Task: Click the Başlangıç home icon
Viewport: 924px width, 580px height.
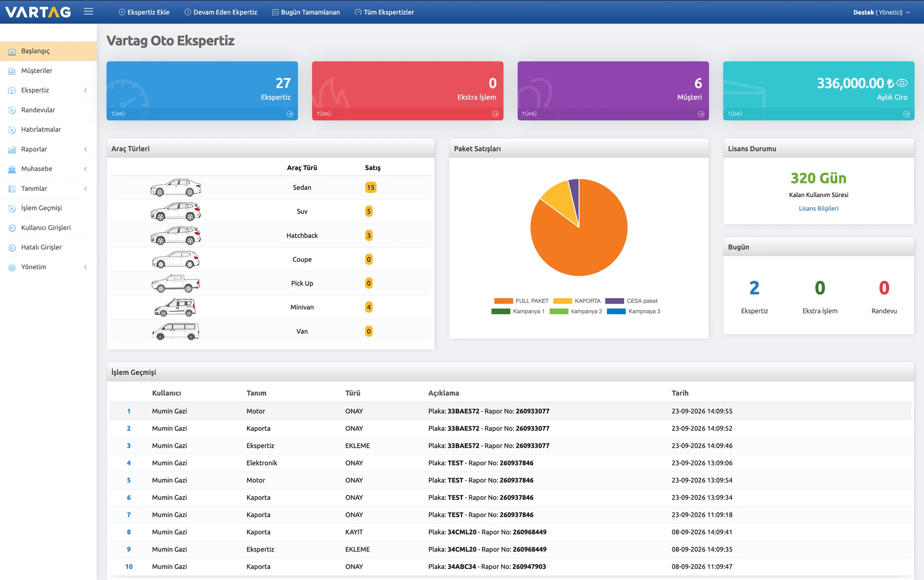Action: [x=12, y=51]
